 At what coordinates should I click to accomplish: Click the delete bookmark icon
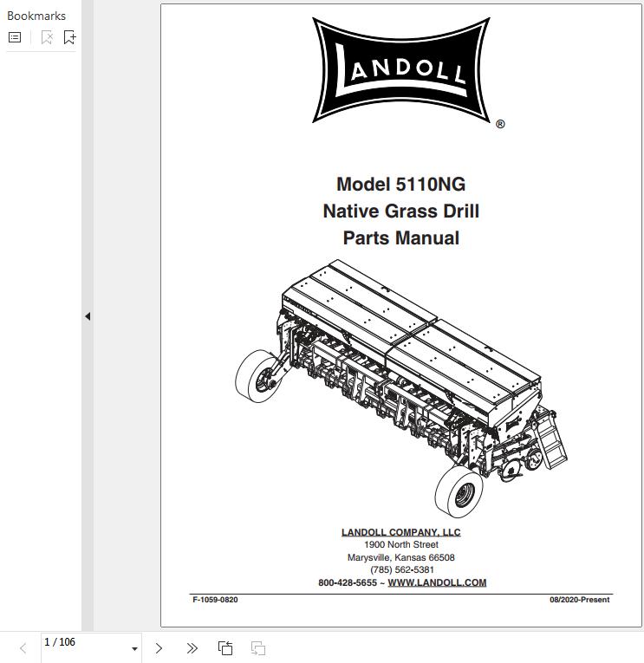(47, 37)
